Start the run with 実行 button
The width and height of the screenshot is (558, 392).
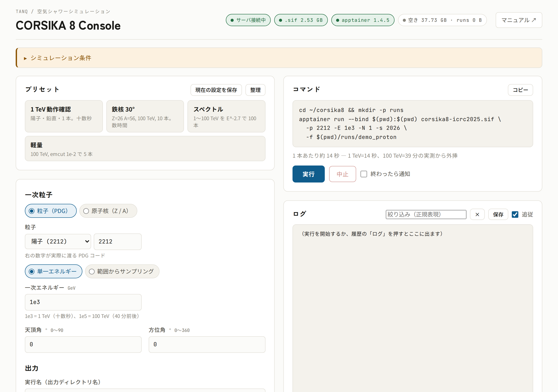308,174
